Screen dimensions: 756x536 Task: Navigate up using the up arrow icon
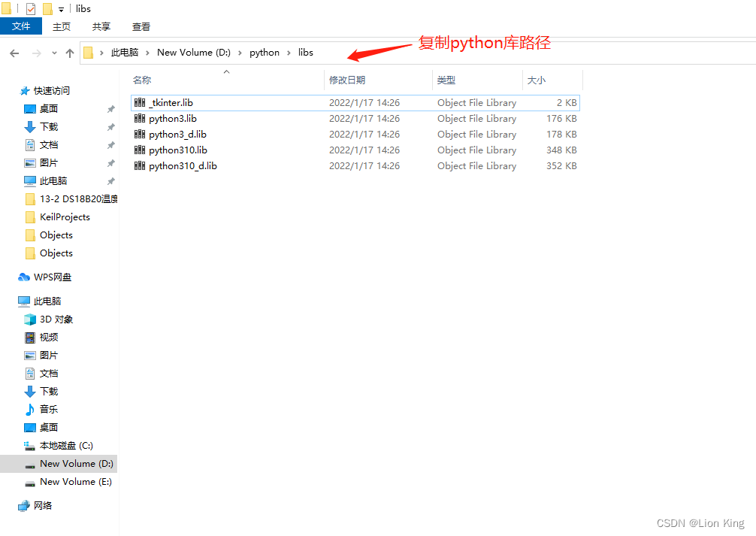click(69, 52)
